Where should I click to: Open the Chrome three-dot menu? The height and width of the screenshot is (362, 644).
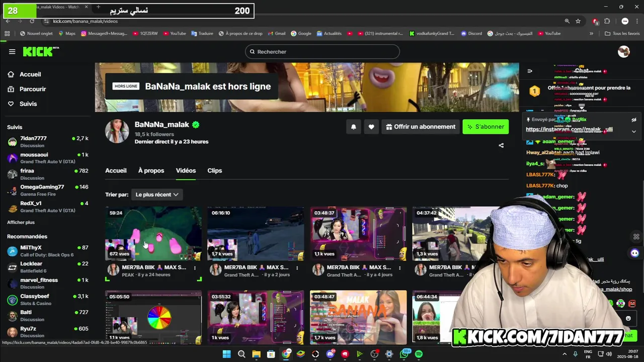coord(637,21)
